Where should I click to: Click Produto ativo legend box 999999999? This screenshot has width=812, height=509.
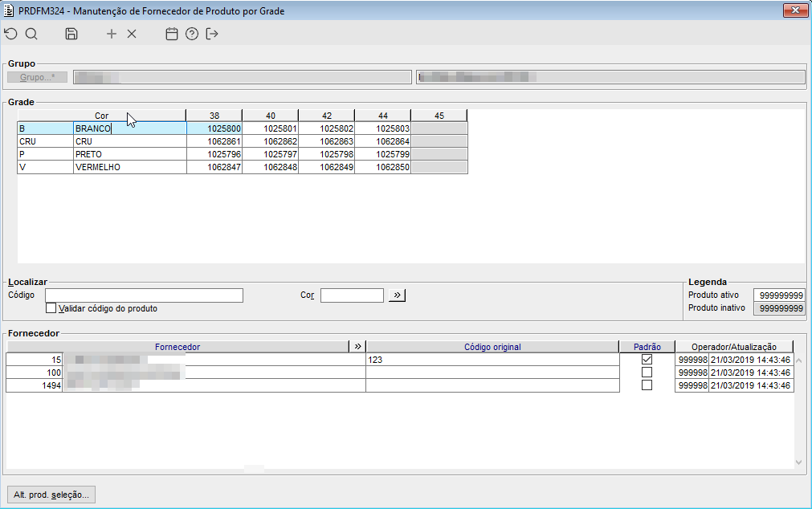coord(779,295)
